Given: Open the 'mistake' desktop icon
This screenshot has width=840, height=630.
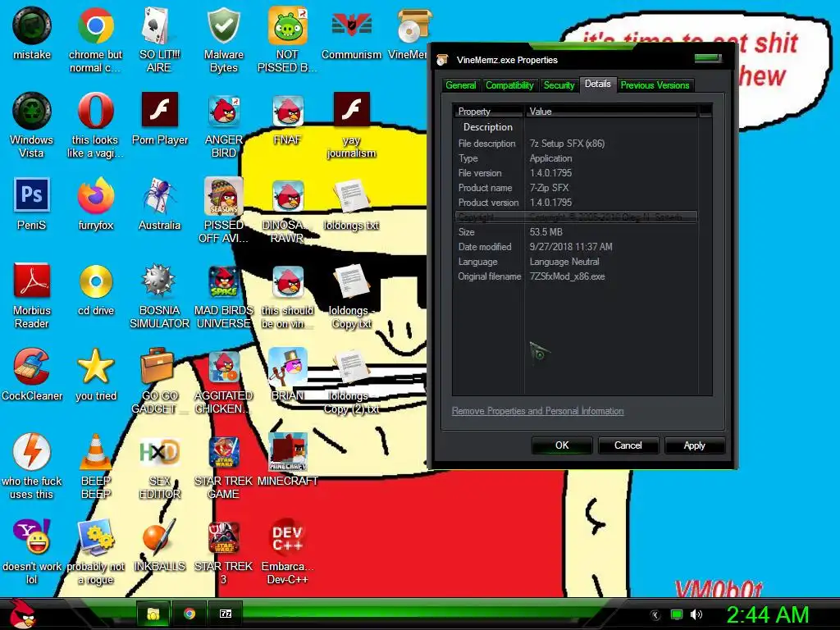Looking at the screenshot, I should point(32,34).
